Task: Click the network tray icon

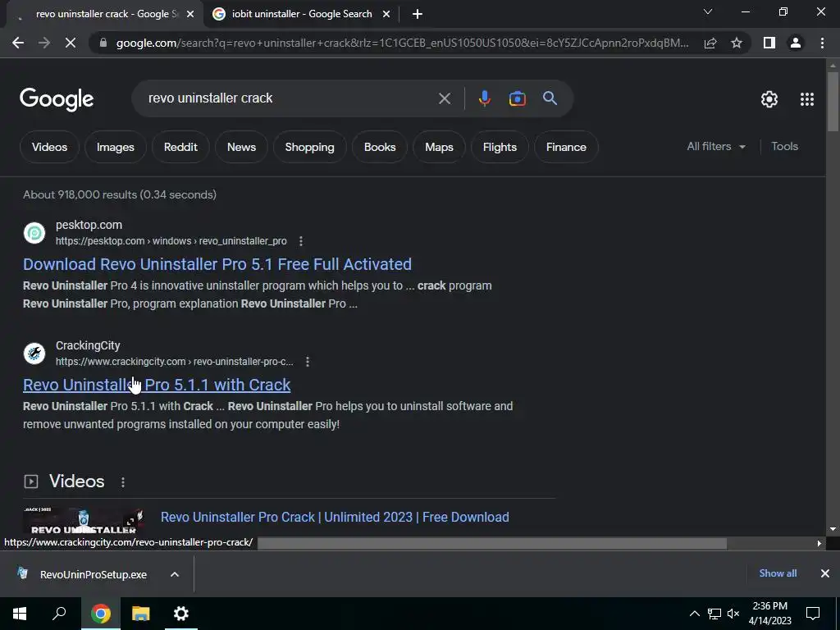Action: click(x=714, y=614)
